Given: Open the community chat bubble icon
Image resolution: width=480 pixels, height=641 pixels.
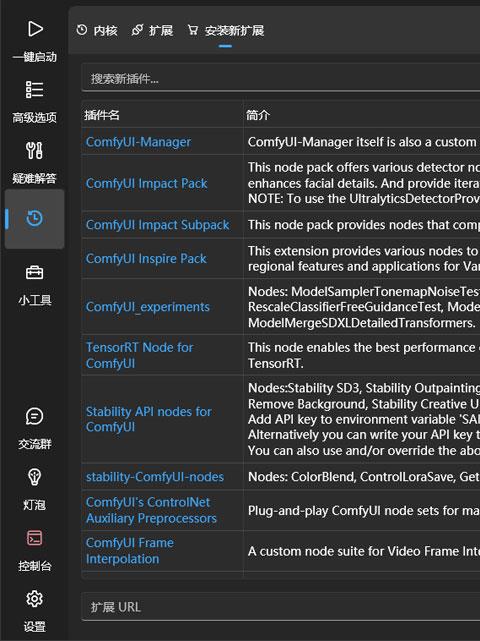Looking at the screenshot, I should click(34, 416).
